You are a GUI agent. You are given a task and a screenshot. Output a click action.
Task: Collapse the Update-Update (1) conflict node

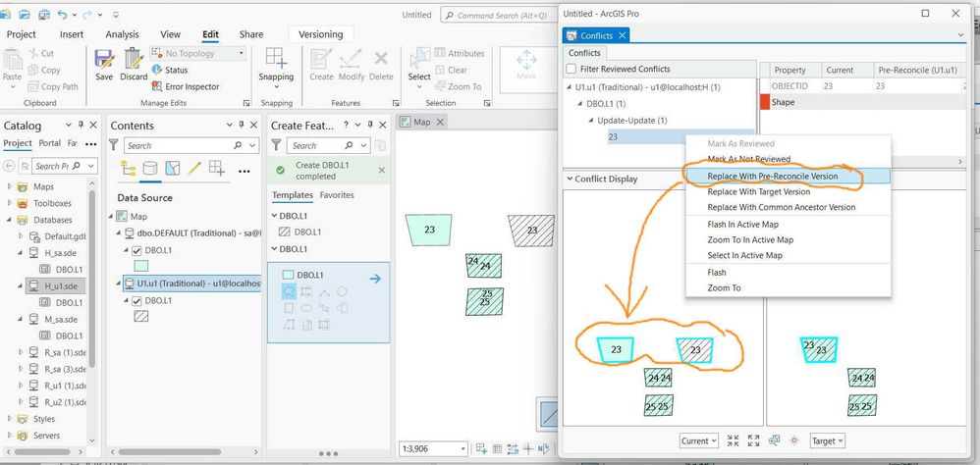tap(590, 121)
